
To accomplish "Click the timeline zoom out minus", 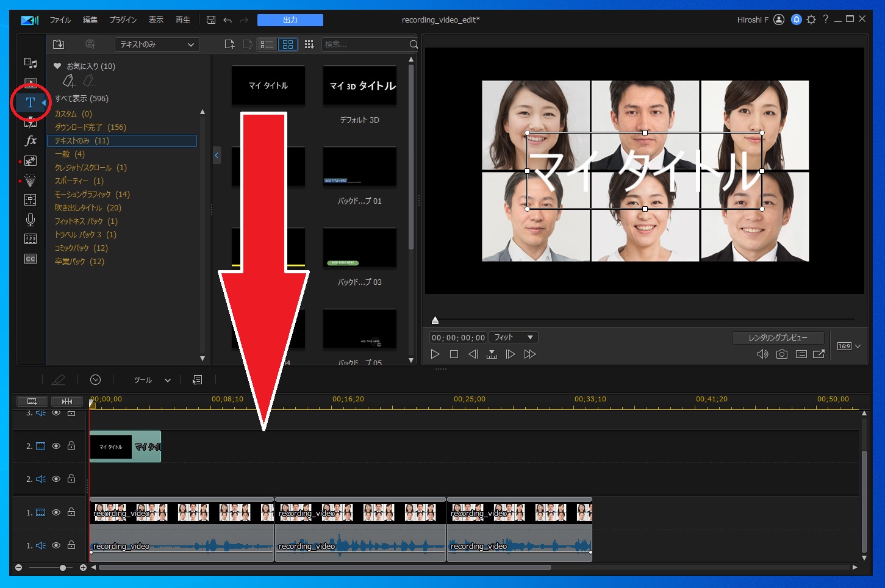I will pos(18,568).
